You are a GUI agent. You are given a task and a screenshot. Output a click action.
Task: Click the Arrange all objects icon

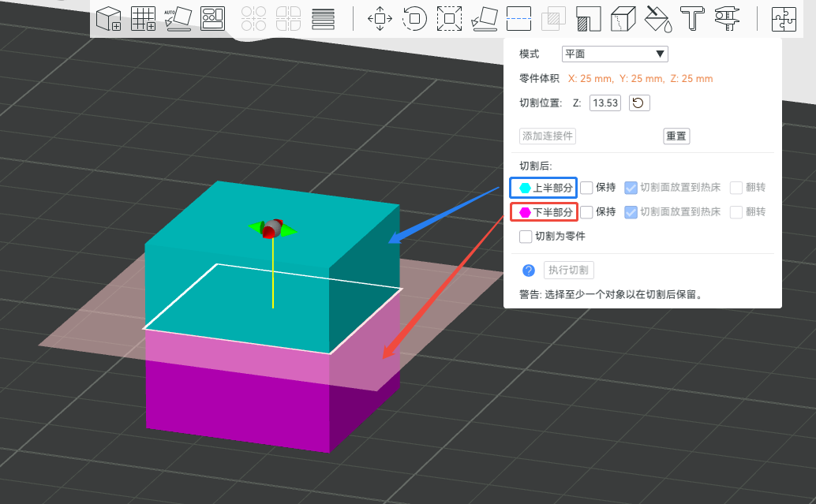212,19
